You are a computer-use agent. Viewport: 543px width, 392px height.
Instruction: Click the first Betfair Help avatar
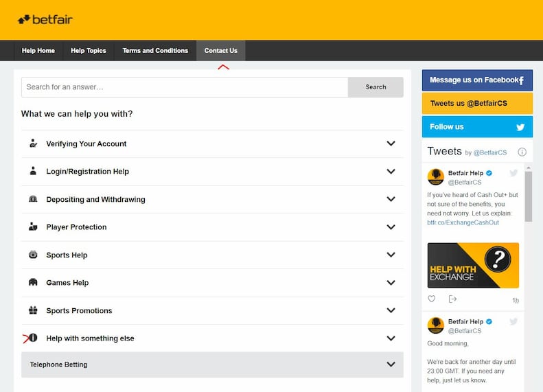(436, 177)
